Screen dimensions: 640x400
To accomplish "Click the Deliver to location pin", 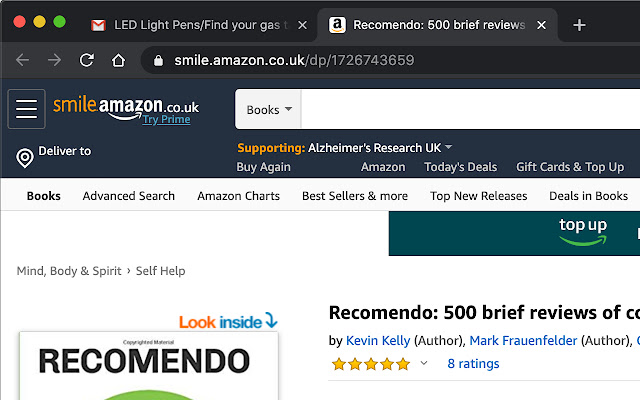I will click(x=25, y=157).
